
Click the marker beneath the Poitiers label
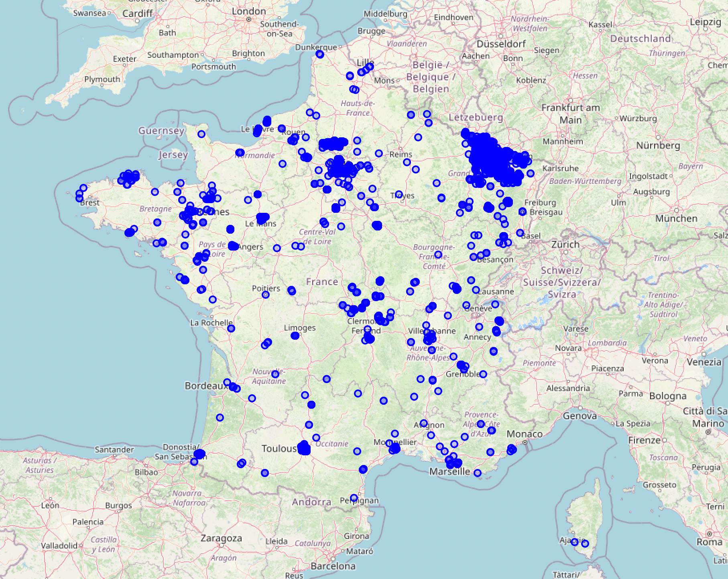266,295
